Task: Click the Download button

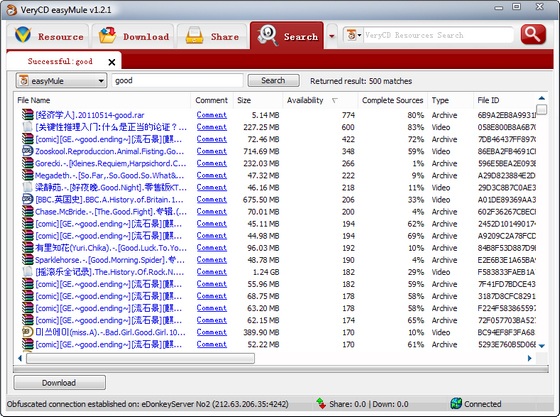Action: click(59, 383)
